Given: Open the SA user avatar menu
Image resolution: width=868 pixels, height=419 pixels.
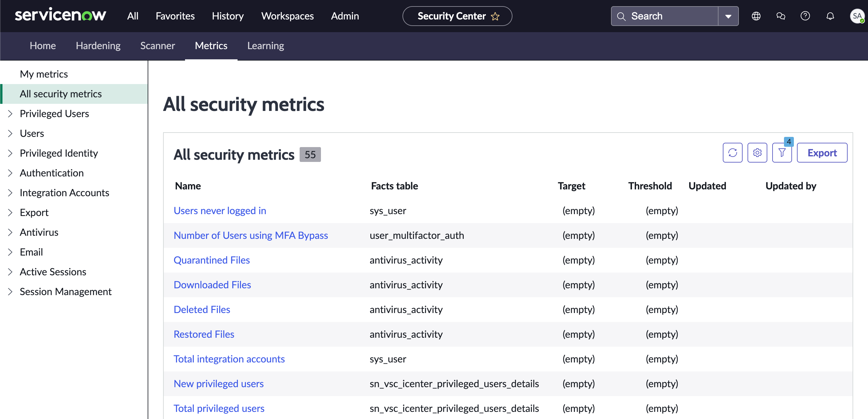Looking at the screenshot, I should pos(857,16).
